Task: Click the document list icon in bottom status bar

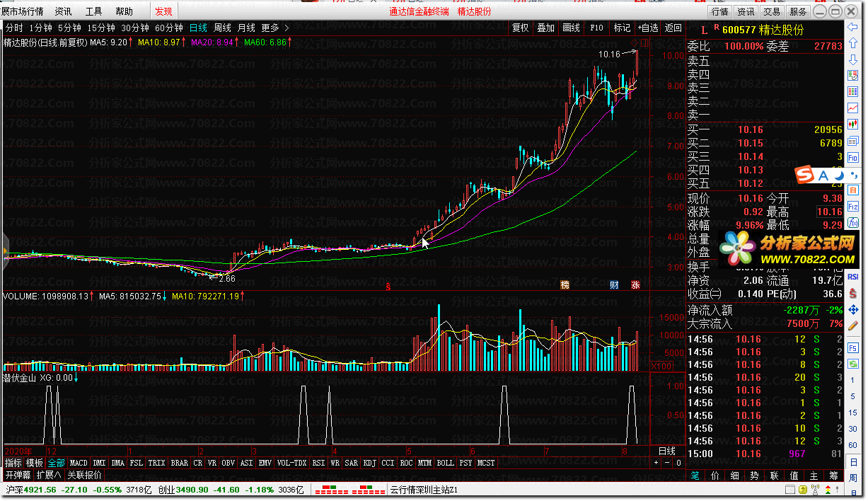Action: pos(790,489)
